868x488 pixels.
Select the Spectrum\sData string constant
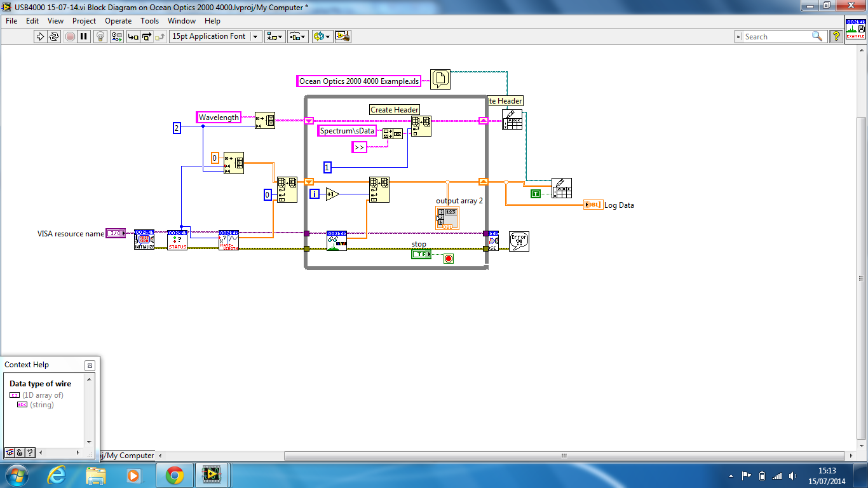(x=347, y=131)
